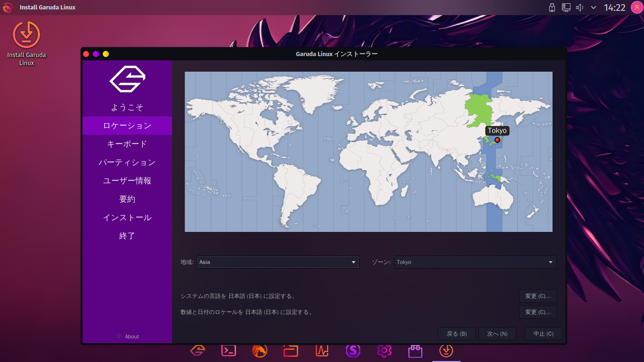Image resolution: width=644 pixels, height=362 pixels.
Task: Open Garuda logo icon in dock
Action: point(198,351)
